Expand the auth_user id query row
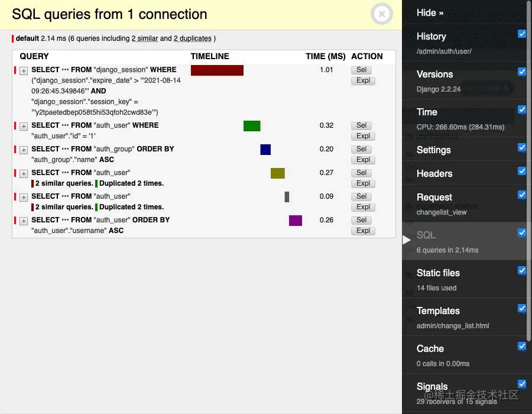Image resolution: width=532 pixels, height=414 pixels. 24,126
